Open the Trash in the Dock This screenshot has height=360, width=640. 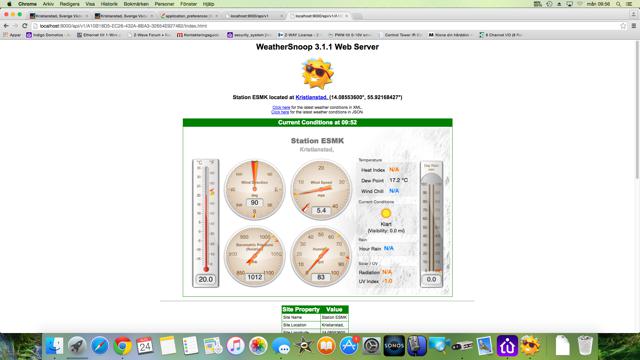coord(585,346)
